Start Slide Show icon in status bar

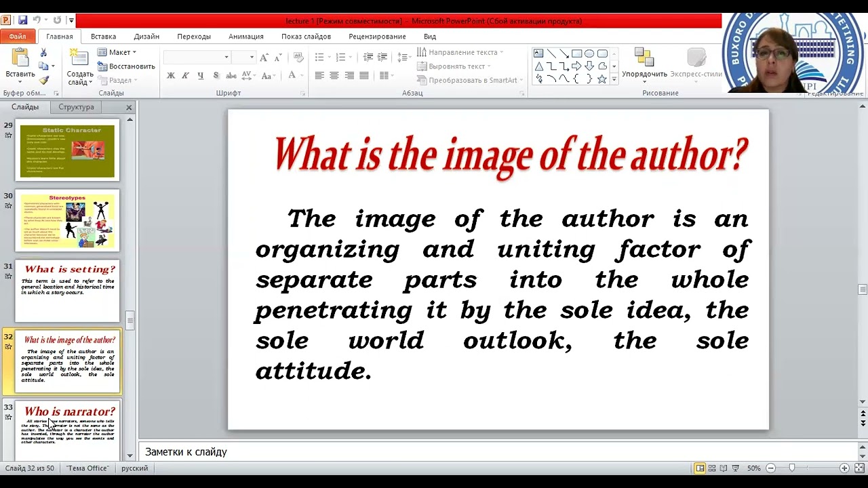(736, 468)
